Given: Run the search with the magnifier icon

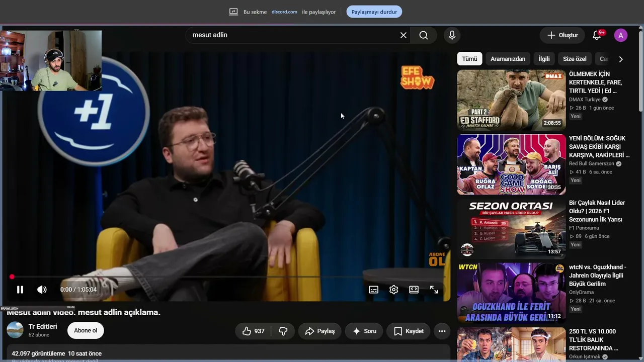Looking at the screenshot, I should 424,35.
